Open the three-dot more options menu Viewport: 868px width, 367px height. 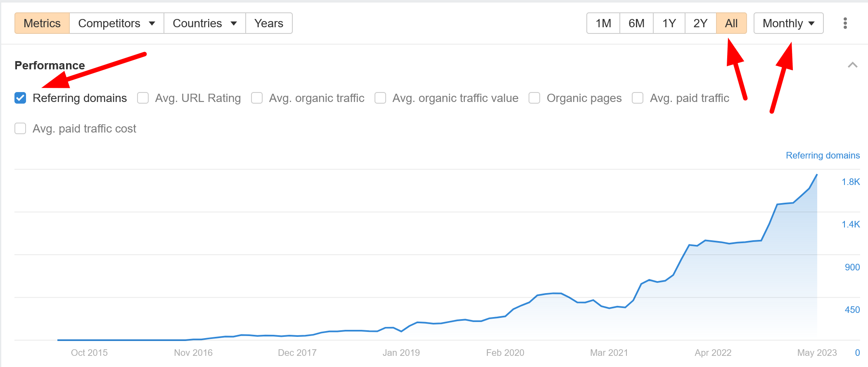(x=845, y=23)
